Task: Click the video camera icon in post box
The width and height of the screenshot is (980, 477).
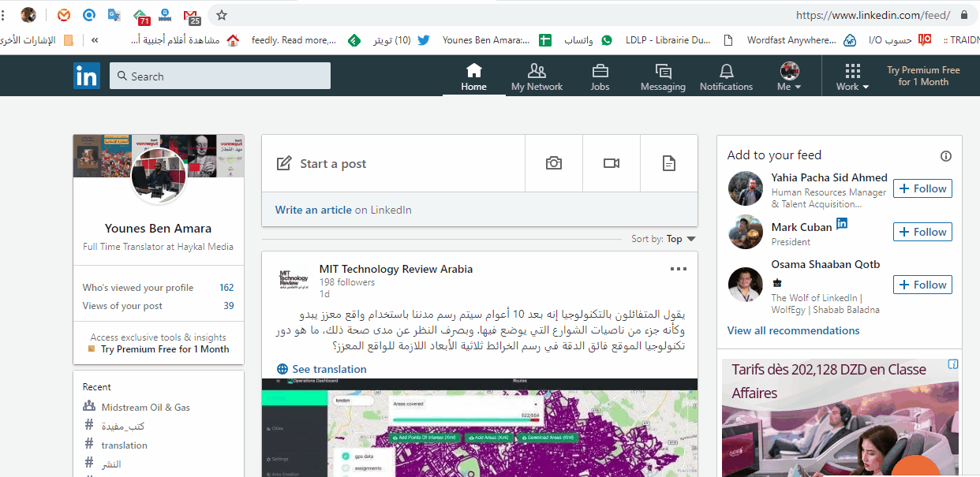Action: point(612,163)
